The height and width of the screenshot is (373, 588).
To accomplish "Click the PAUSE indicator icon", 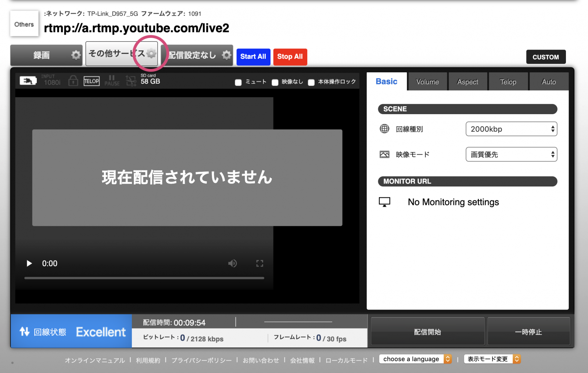I will click(112, 81).
